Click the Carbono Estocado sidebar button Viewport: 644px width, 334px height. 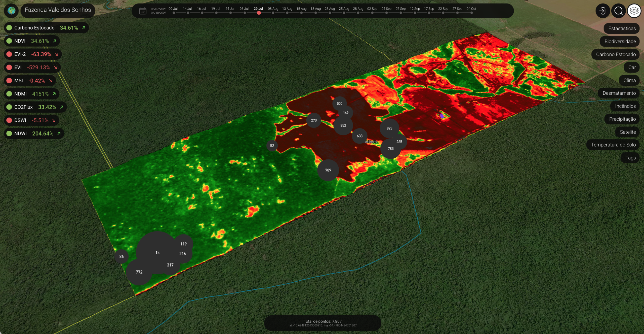pyautogui.click(x=615, y=54)
